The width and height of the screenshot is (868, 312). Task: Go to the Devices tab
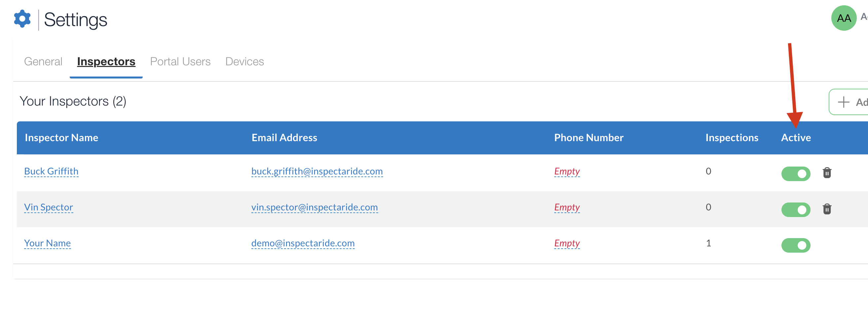[x=244, y=62]
